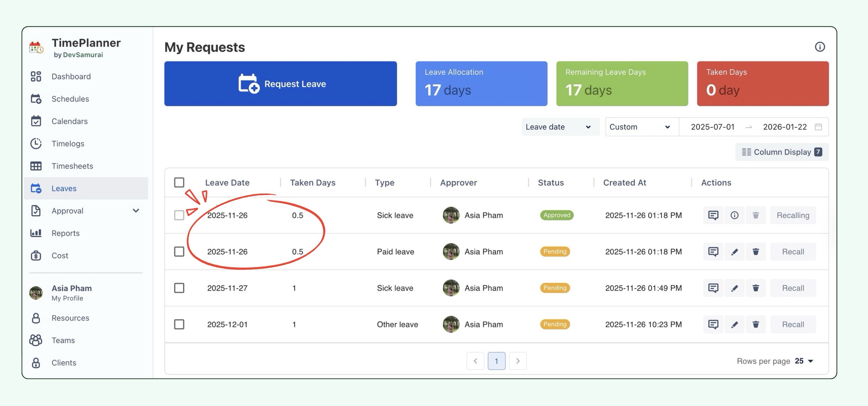Change the Rows per page value of 25
This screenshot has width=868, height=406.
(x=804, y=361)
